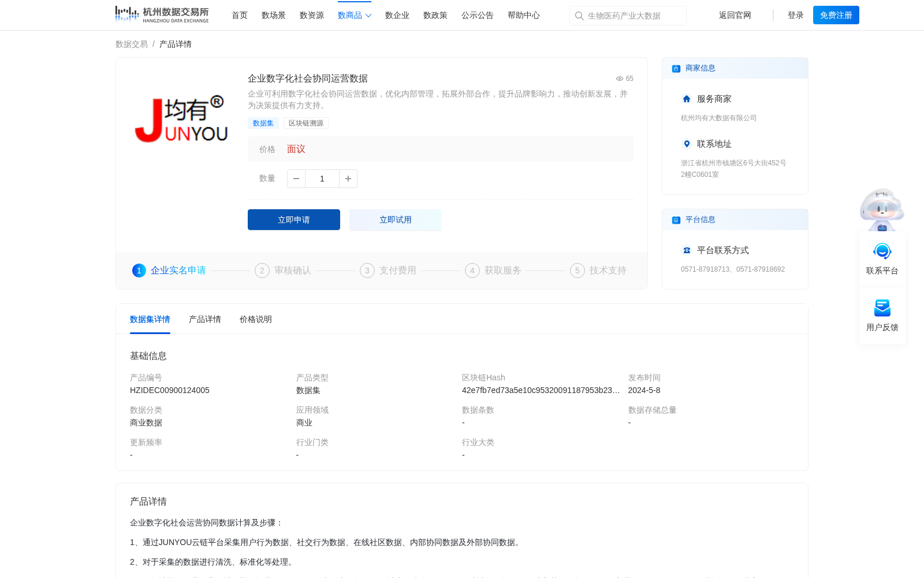Click 立即试用 button
The image size is (924, 578).
(396, 220)
